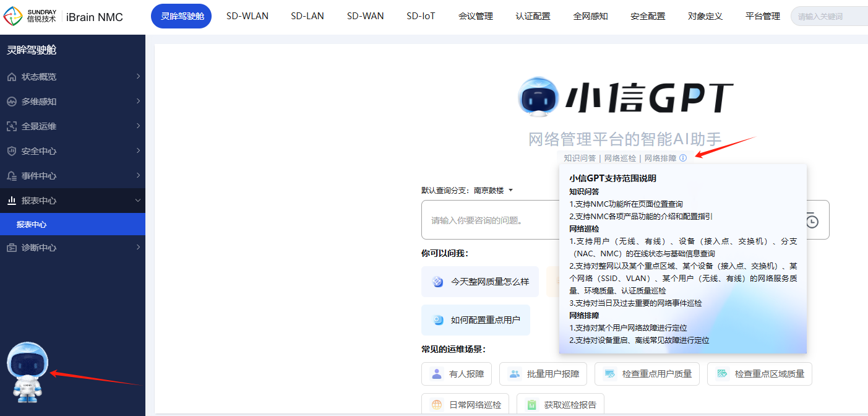Go to the 全网感知 tab
The height and width of the screenshot is (416, 868).
click(x=591, y=16)
